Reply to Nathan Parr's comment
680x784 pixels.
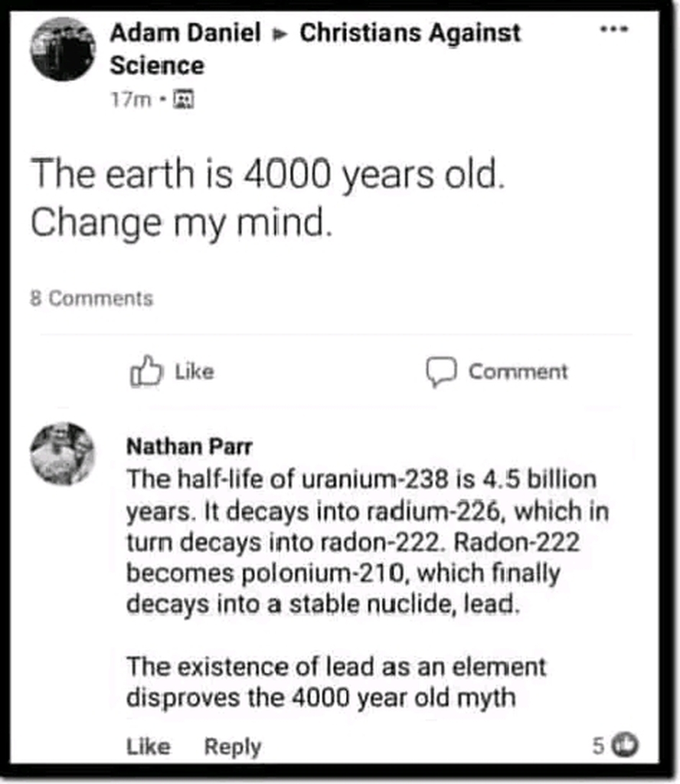tap(232, 746)
